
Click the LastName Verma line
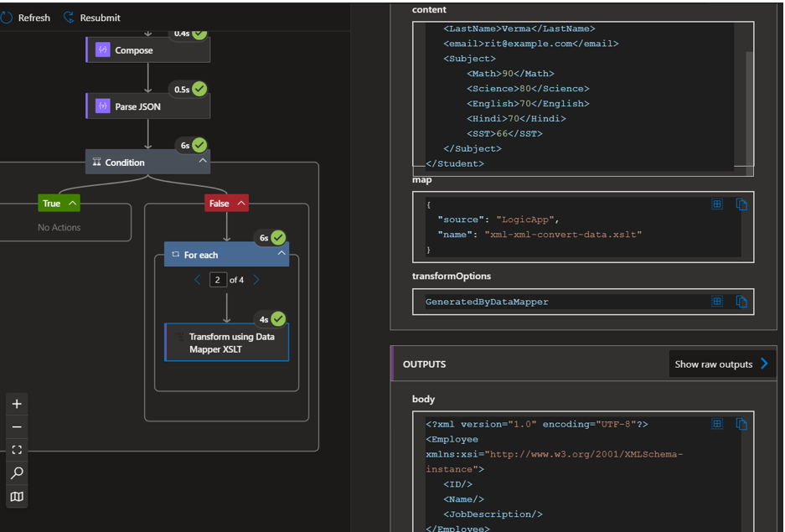click(x=519, y=28)
